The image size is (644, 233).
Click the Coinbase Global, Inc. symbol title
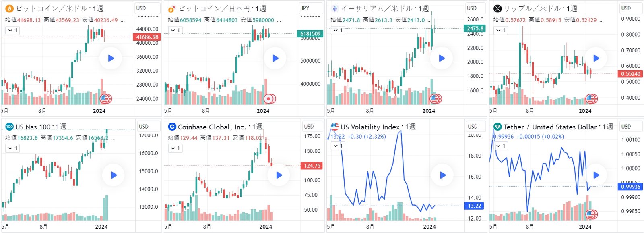212,127
